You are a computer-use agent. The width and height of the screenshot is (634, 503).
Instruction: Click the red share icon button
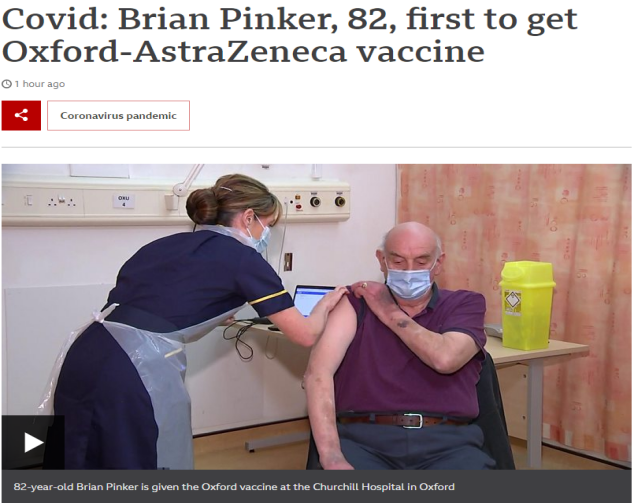[21, 116]
